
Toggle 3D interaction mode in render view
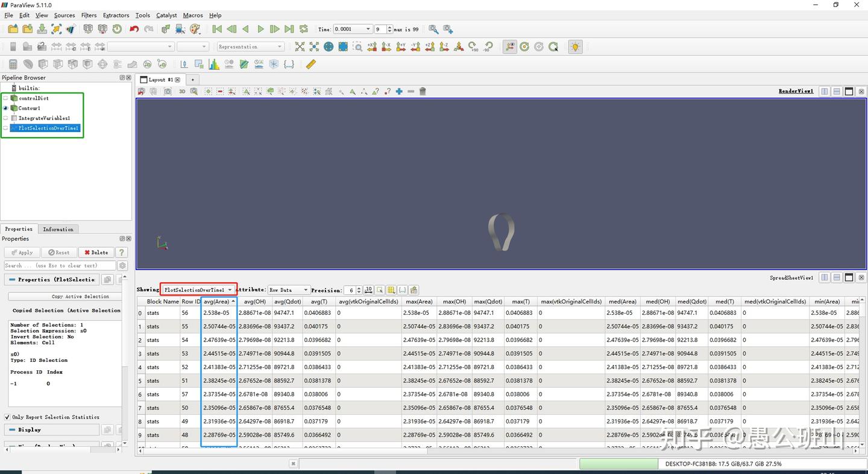tap(182, 91)
